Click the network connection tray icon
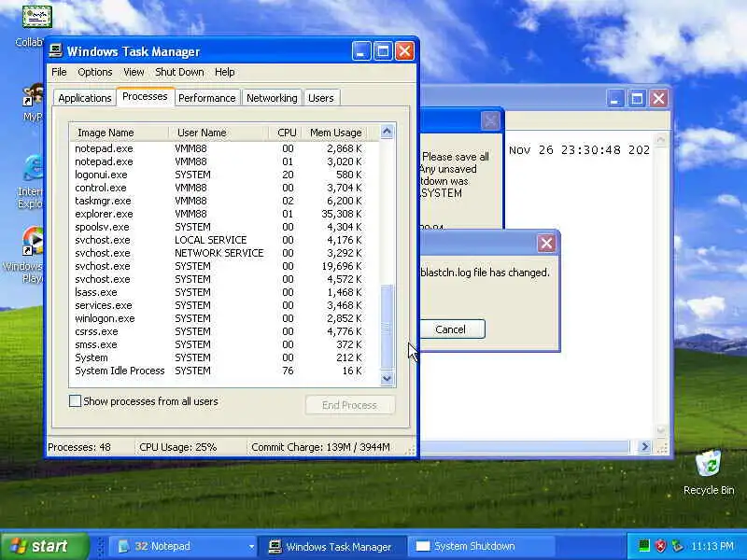 pyautogui.click(x=677, y=546)
